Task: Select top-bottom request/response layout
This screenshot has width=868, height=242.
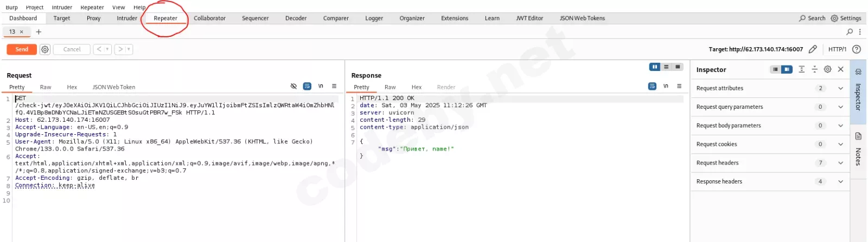Action: coord(666,67)
